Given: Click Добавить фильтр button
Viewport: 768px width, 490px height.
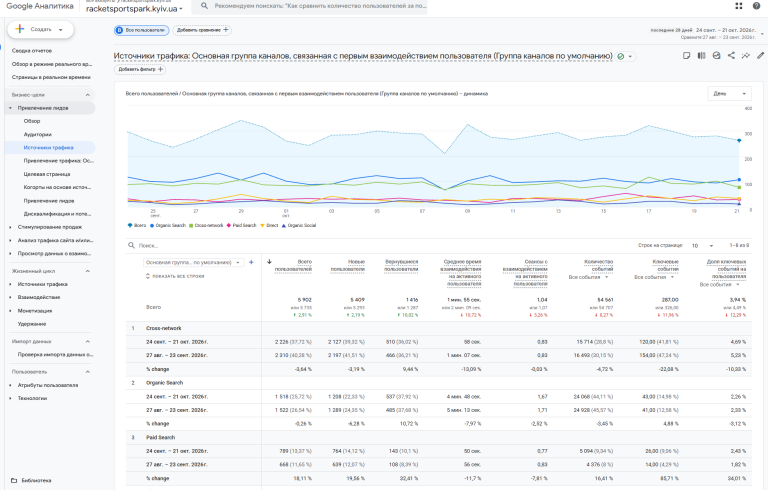Looking at the screenshot, I should [140, 69].
